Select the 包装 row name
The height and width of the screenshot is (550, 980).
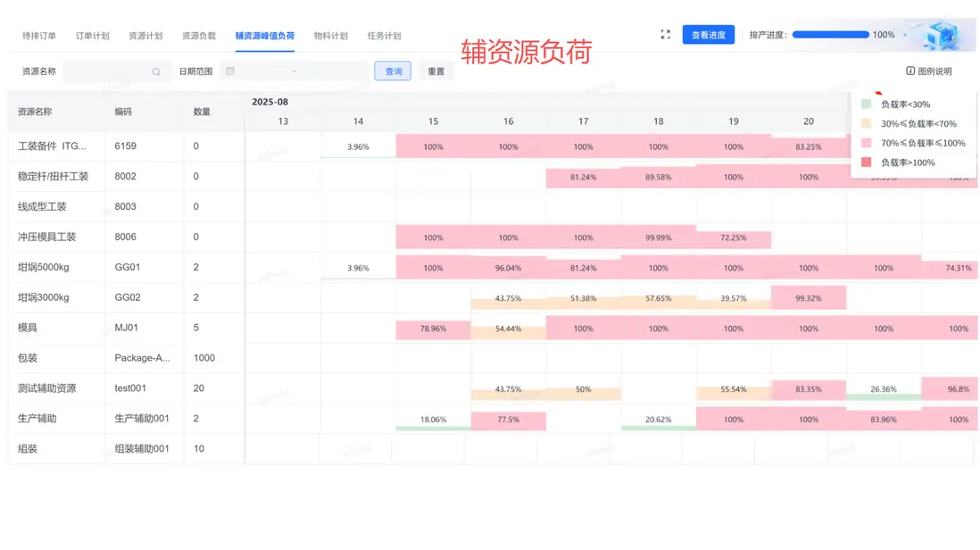tap(28, 358)
